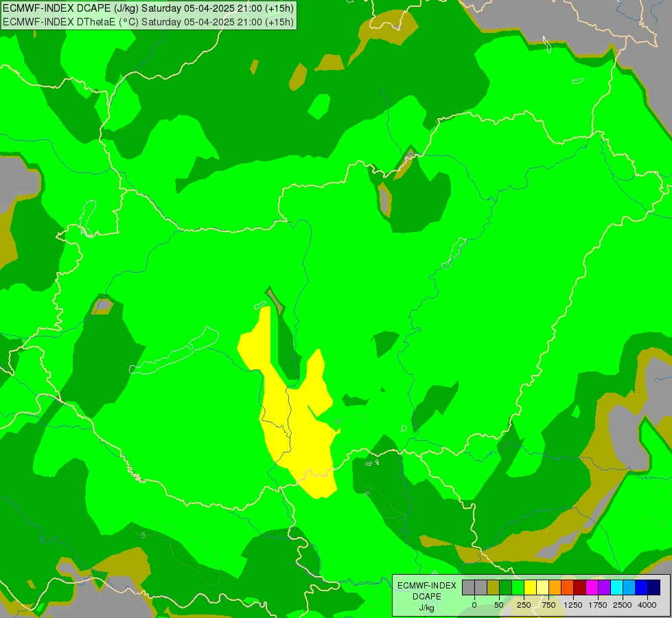672x618 pixels.
Task: Click the legend value 250
Action: pyautogui.click(x=524, y=605)
